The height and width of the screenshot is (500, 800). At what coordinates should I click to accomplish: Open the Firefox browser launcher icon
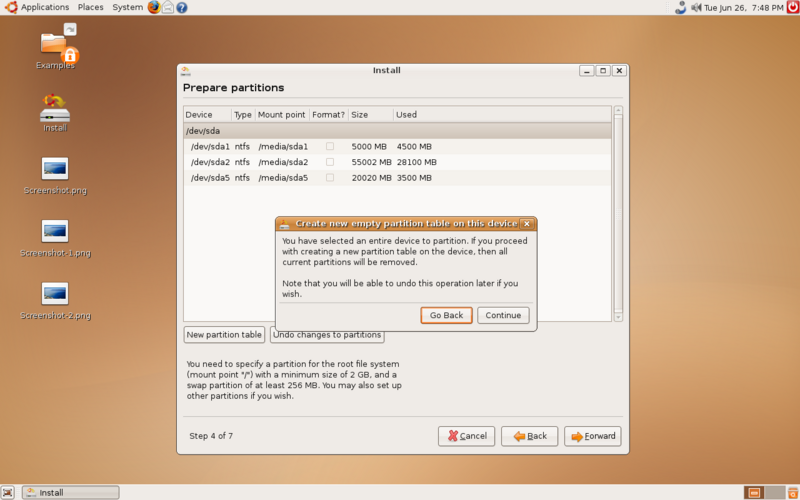click(x=154, y=7)
